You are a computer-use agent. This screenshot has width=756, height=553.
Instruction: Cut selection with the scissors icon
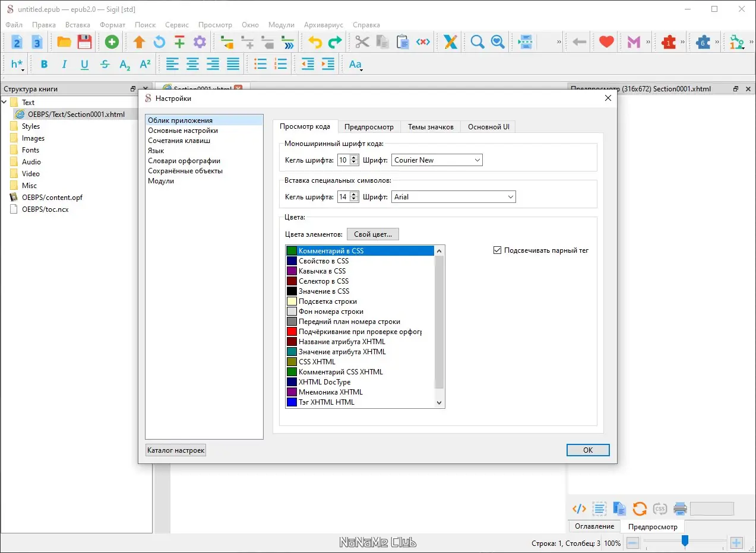coord(362,42)
